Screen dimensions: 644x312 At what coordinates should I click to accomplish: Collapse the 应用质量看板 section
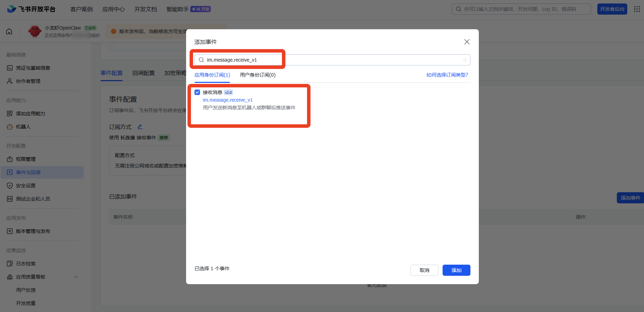pyautogui.click(x=76, y=277)
